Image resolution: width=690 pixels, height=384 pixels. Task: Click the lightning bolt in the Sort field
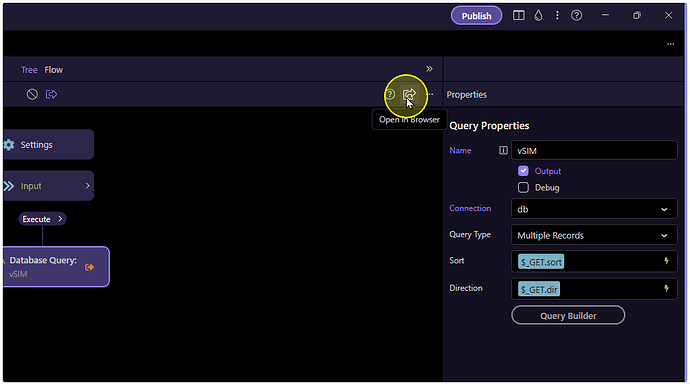tap(666, 261)
